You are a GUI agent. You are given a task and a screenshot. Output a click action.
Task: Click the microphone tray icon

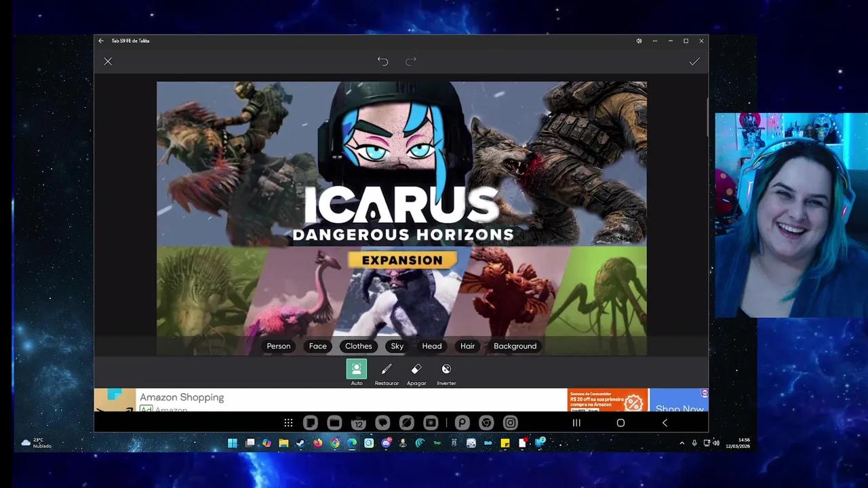tap(694, 443)
